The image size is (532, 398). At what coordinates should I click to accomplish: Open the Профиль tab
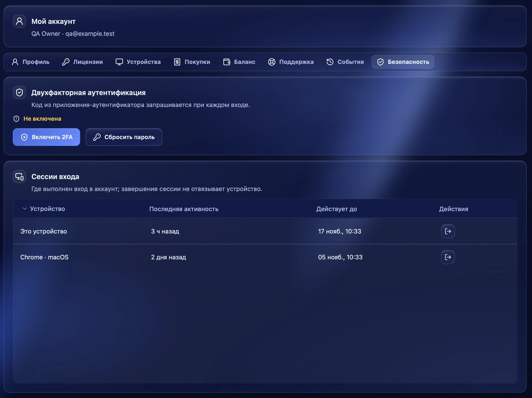click(31, 62)
